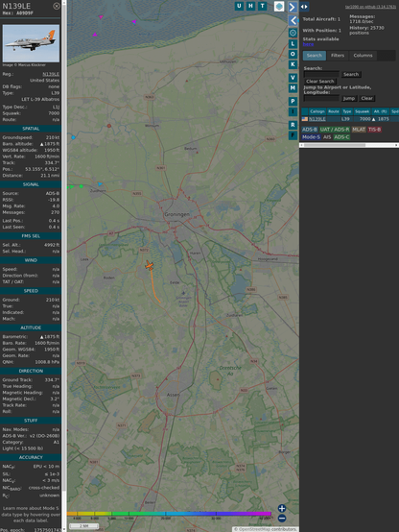The height and width of the screenshot is (532, 399).
Task: Click the TIS-B legend label
Action: point(375,130)
